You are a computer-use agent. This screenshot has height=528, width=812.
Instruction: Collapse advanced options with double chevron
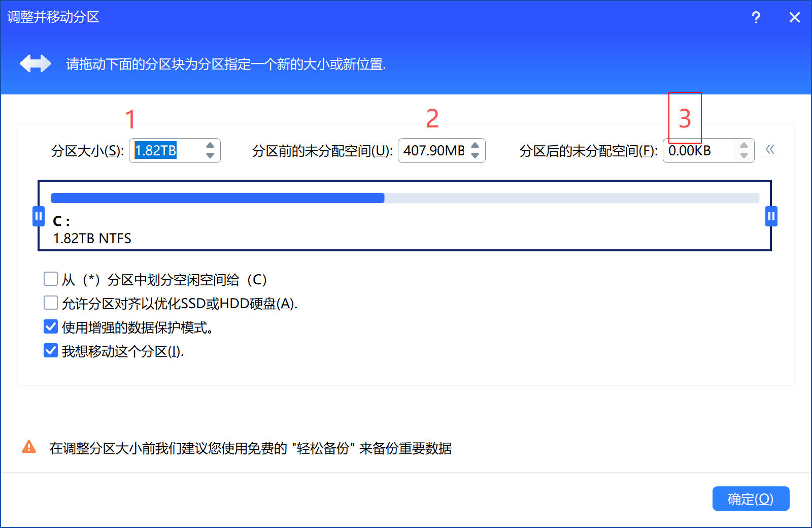(770, 150)
